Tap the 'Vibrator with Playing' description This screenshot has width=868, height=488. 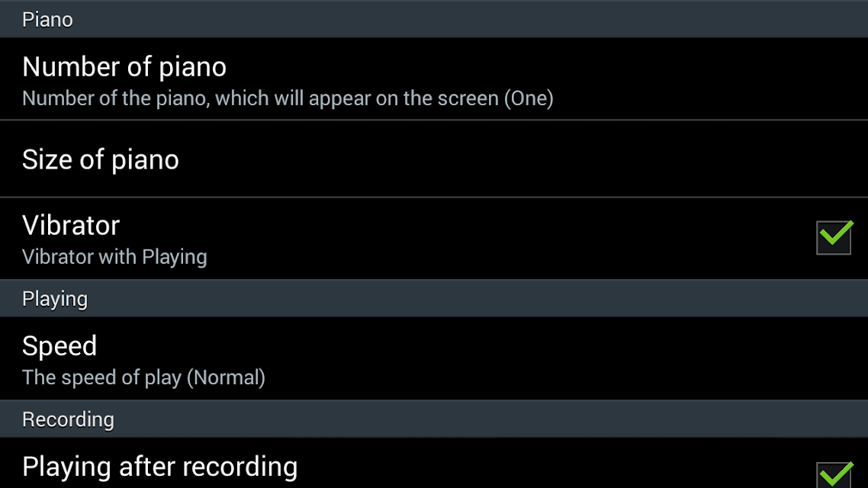pyautogui.click(x=114, y=257)
